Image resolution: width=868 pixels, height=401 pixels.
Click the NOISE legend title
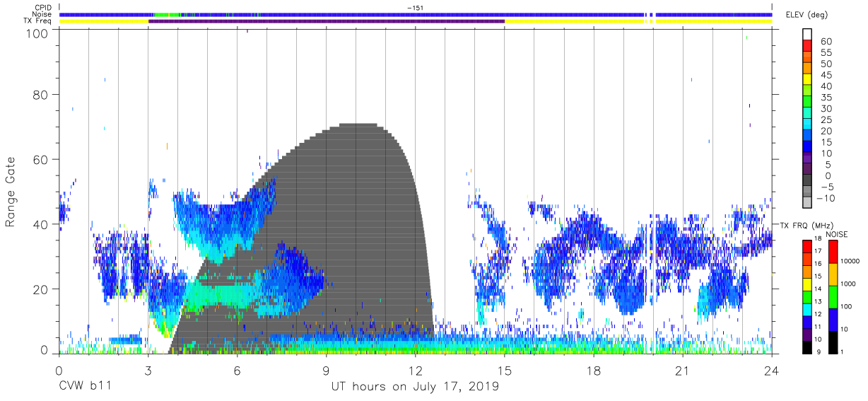(x=837, y=234)
